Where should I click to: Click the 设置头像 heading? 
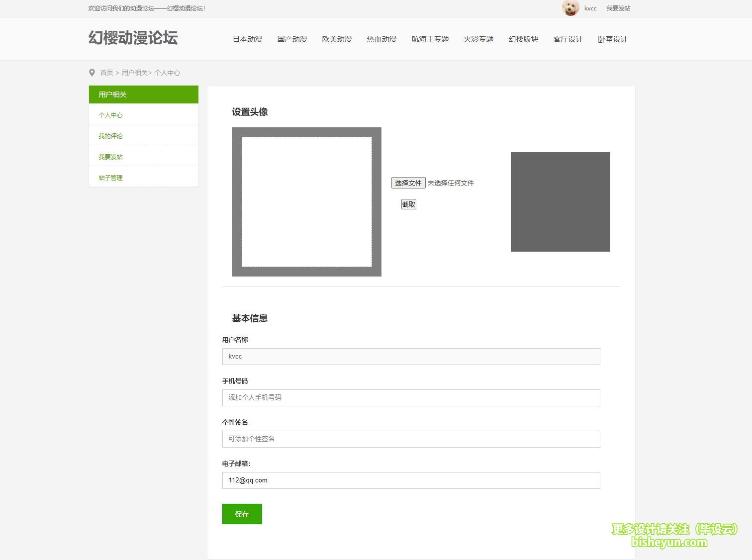tap(250, 112)
